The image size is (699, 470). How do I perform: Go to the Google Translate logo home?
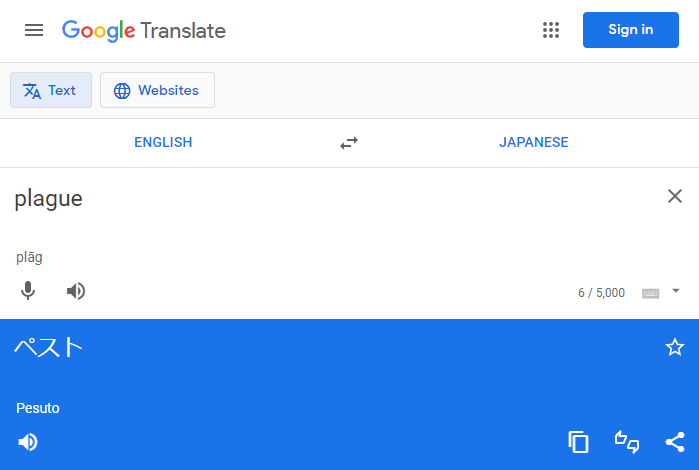pyautogui.click(x=144, y=31)
